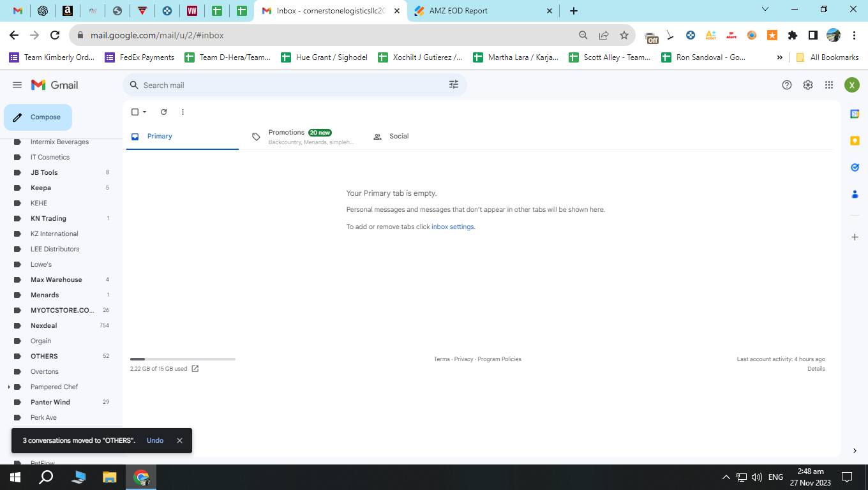The width and height of the screenshot is (868, 490).
Task: Open the Google account avatar X
Action: [852, 85]
